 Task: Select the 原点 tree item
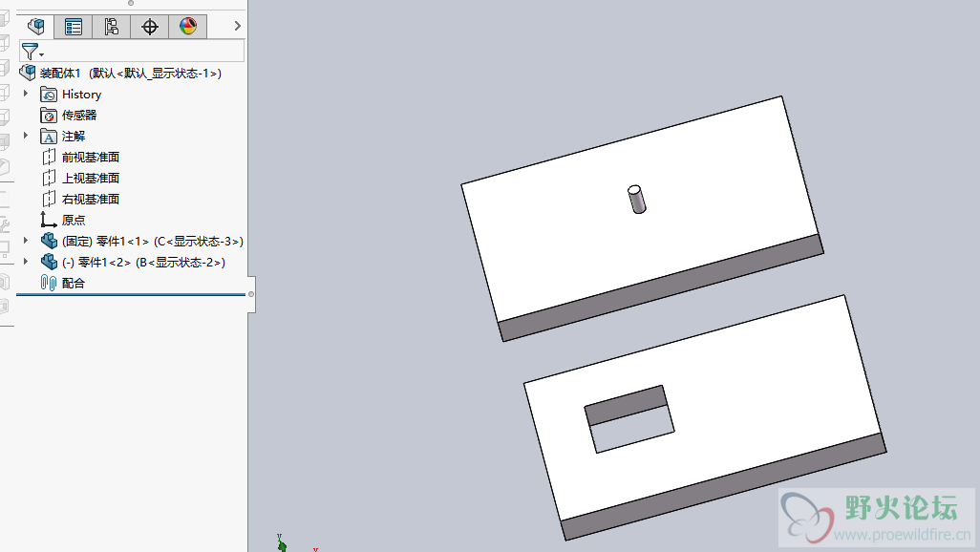click(x=74, y=220)
